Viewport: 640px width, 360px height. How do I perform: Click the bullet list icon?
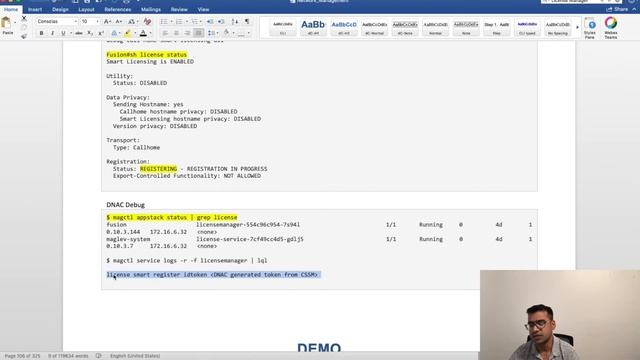(x=164, y=21)
